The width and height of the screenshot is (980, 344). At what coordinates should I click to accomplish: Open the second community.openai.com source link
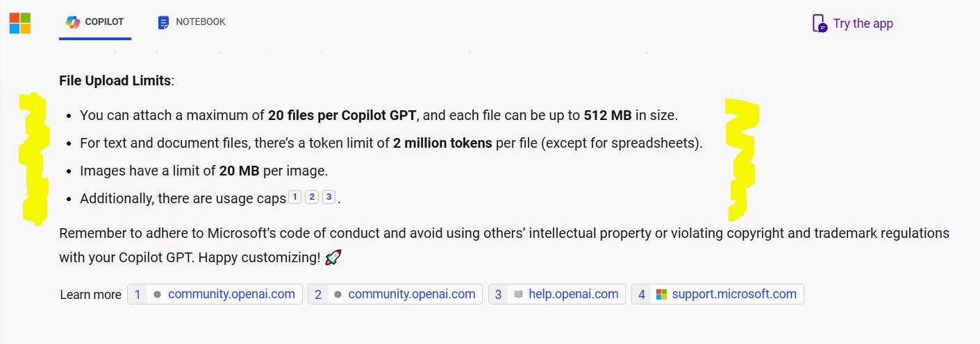[411, 294]
